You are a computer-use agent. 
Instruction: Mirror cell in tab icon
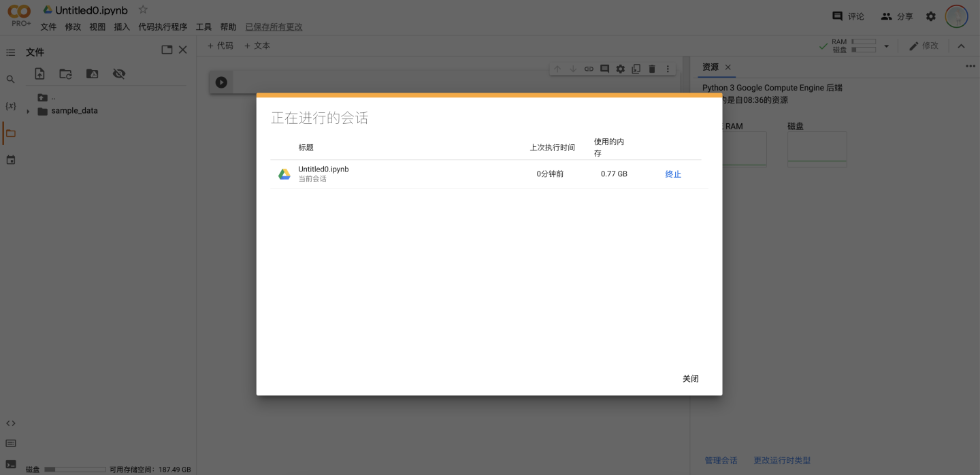(636, 69)
